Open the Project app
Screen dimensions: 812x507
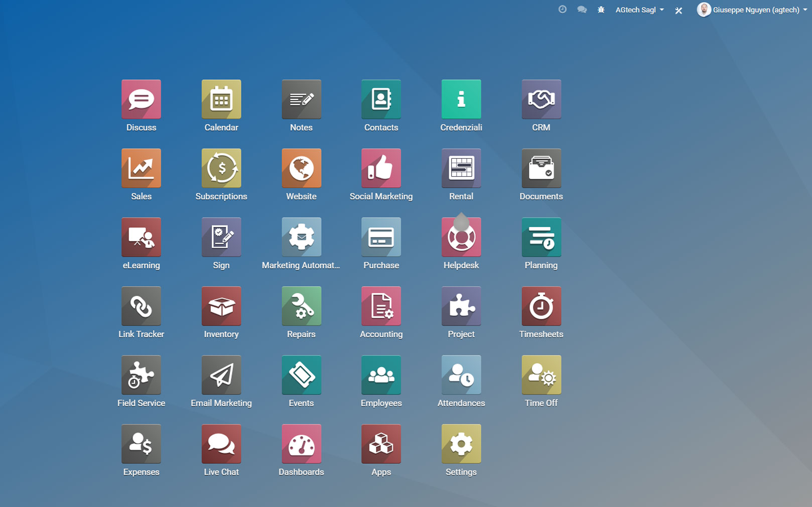click(x=461, y=306)
